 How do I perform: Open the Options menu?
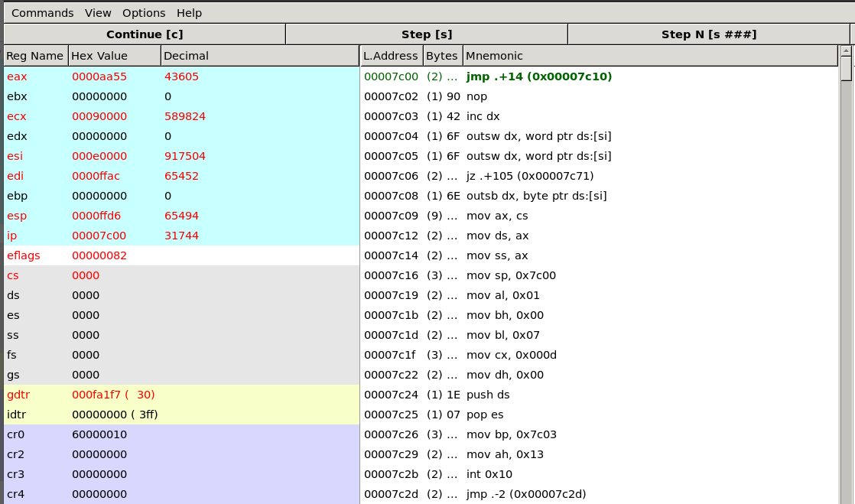144,12
